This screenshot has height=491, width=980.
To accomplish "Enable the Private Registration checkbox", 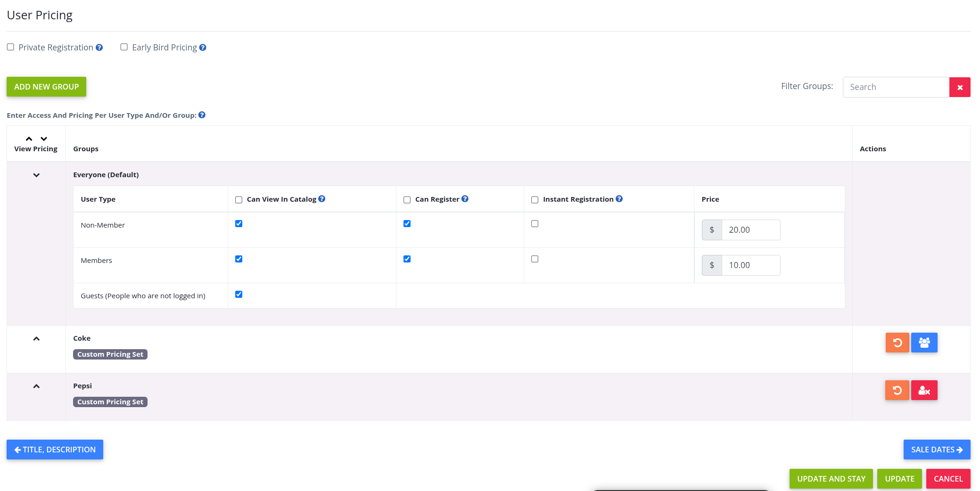I will click(10, 47).
